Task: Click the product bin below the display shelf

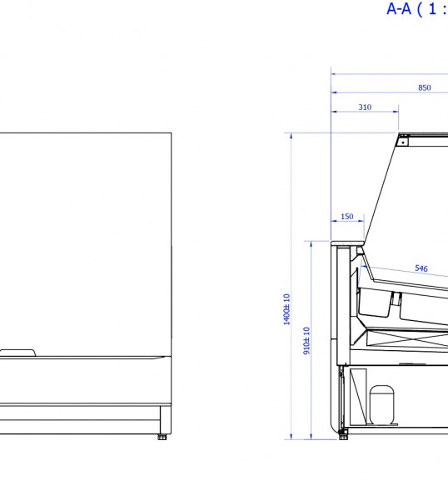Action: click(375, 302)
